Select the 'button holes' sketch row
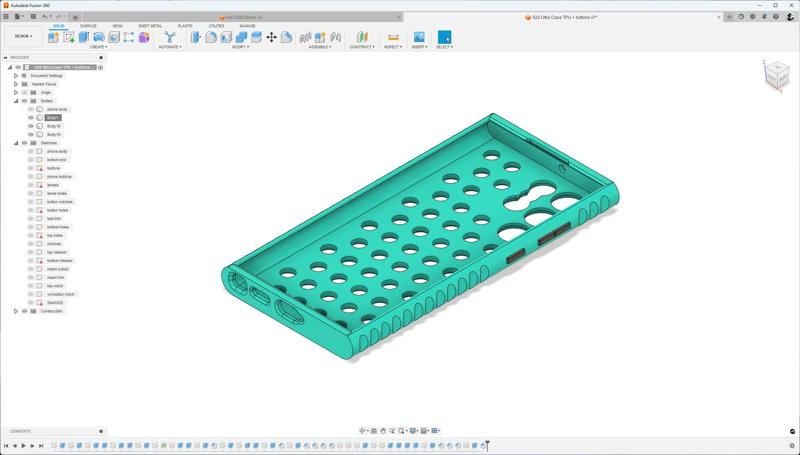This screenshot has width=800, height=455. (58, 210)
